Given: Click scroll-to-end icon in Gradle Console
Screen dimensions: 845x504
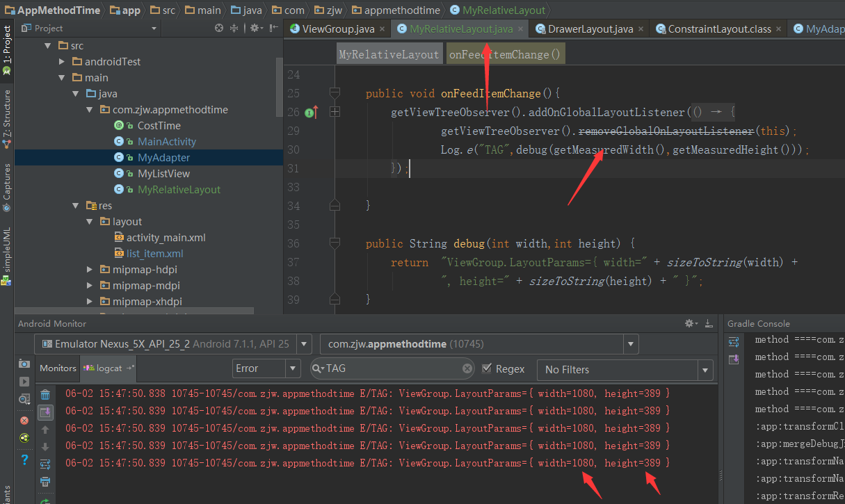Looking at the screenshot, I should coord(734,359).
